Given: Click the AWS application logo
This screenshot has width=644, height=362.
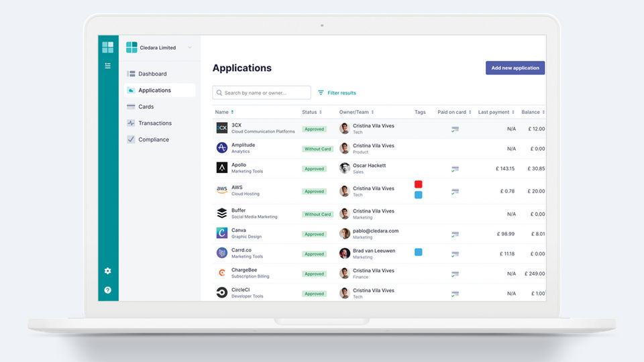Looking at the screenshot, I should (x=222, y=190).
